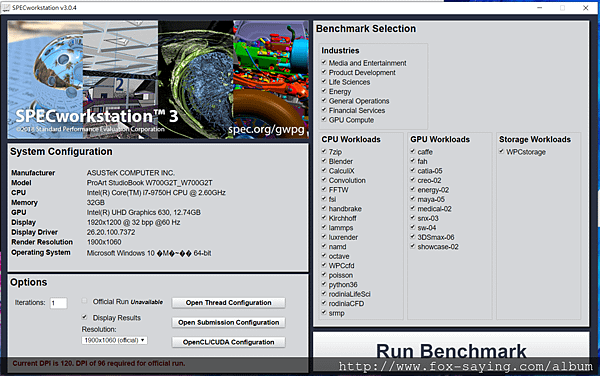The height and width of the screenshot is (376, 600).
Task: Toggle the Blender CPU workload checkbox
Action: click(324, 161)
